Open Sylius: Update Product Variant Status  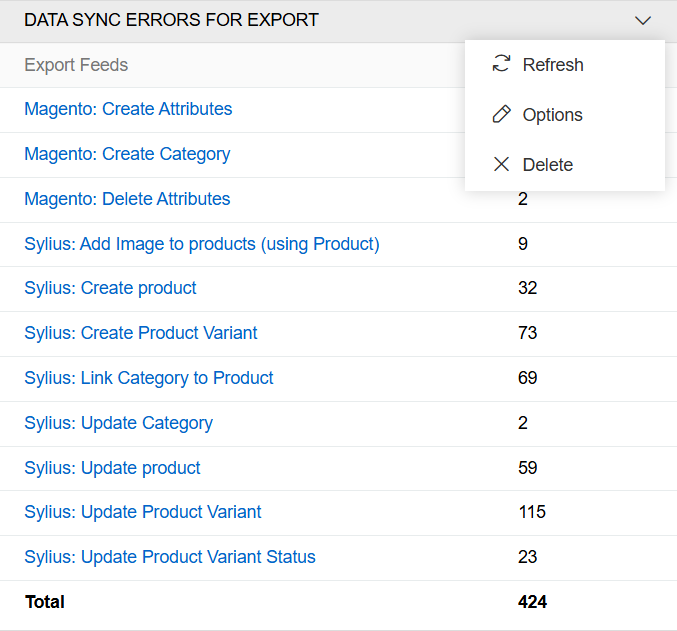tap(170, 557)
